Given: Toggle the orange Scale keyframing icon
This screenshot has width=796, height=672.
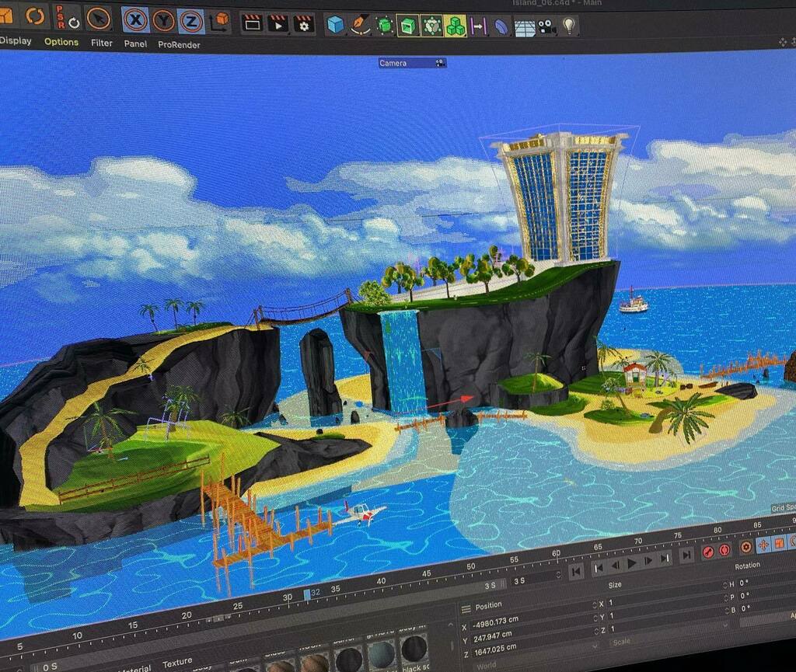Looking at the screenshot, I should click(779, 543).
